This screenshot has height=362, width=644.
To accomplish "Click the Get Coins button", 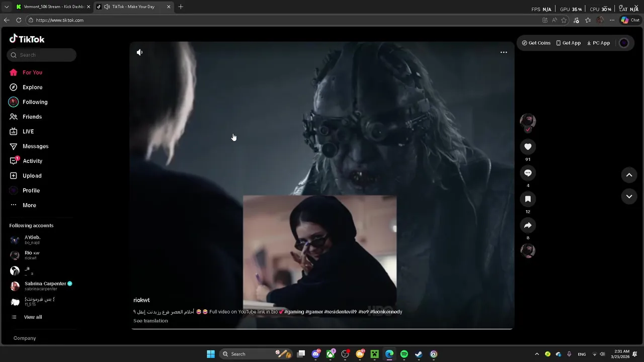I will (x=536, y=43).
